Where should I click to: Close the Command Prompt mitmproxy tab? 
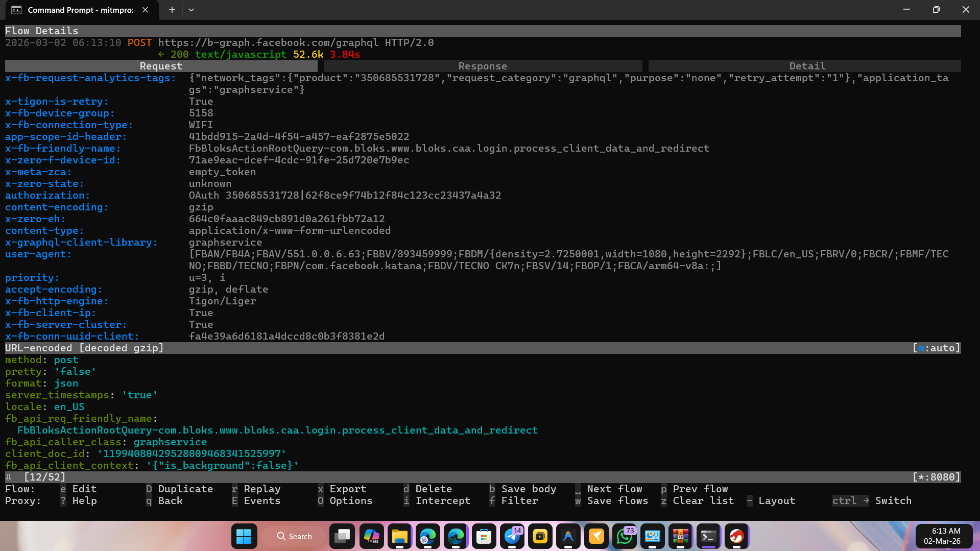(x=145, y=10)
